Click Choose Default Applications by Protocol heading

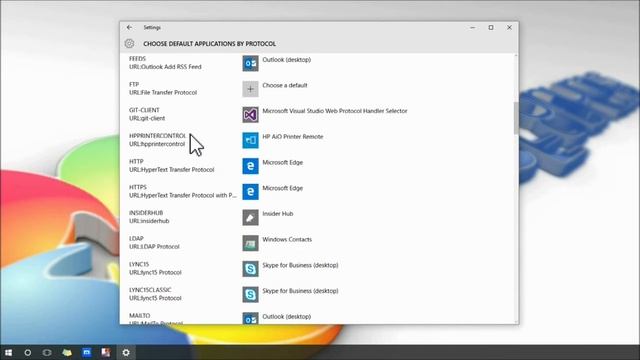pyautogui.click(x=209, y=44)
